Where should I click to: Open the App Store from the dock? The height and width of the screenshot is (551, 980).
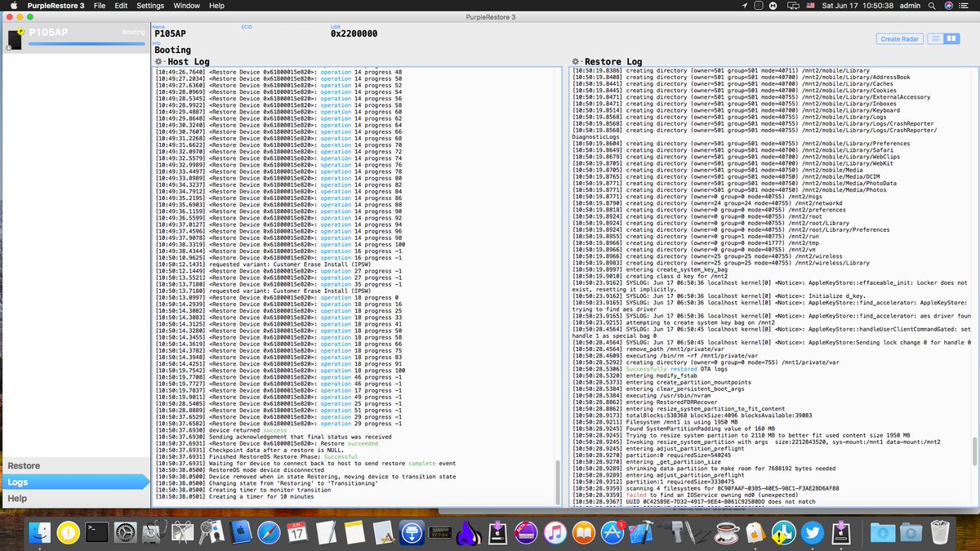pyautogui.click(x=612, y=532)
